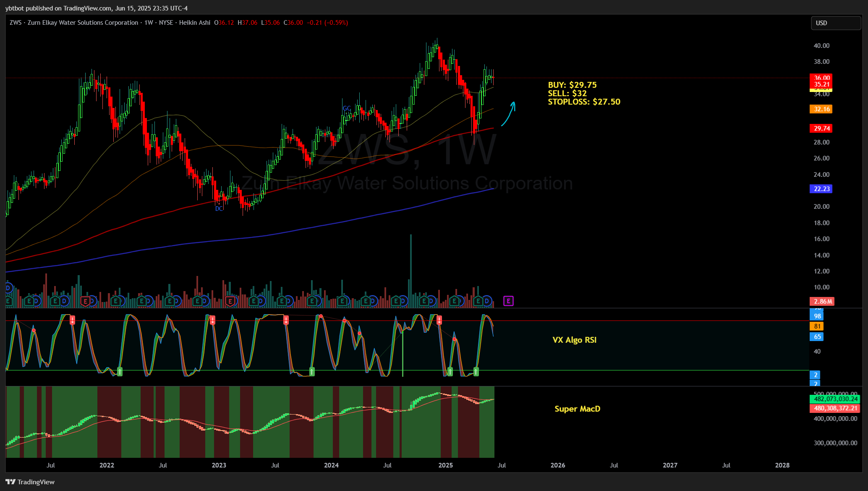This screenshot has width=868, height=491.
Task: Click the red 29.74 moving average tag
Action: click(x=821, y=129)
